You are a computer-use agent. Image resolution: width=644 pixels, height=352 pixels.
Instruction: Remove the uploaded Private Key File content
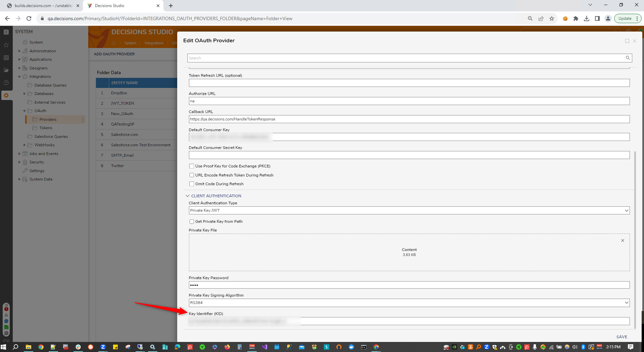[x=623, y=241]
